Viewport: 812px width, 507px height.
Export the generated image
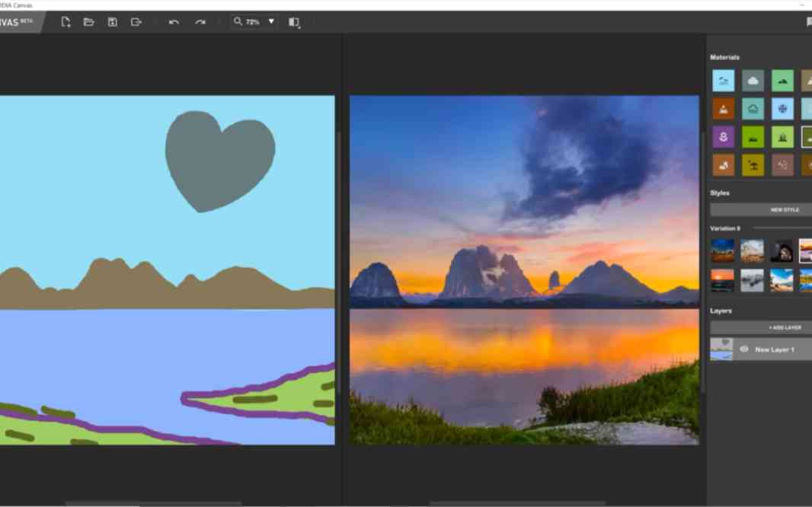[136, 22]
